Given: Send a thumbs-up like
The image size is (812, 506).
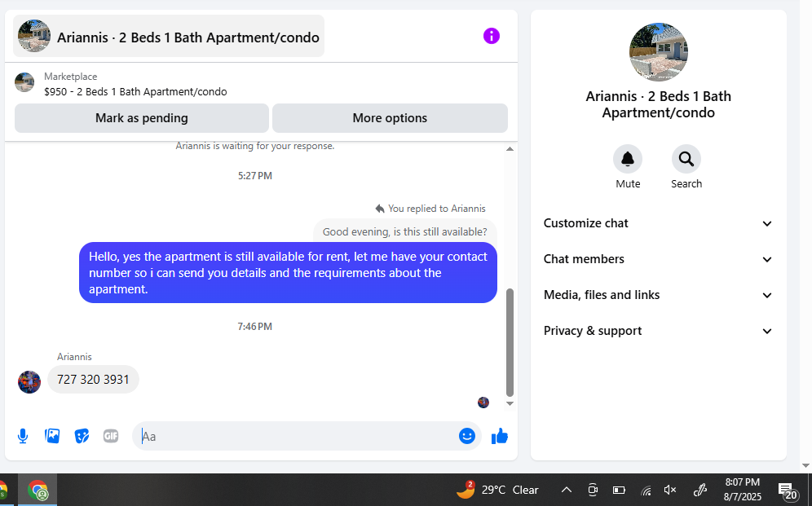Looking at the screenshot, I should tap(500, 436).
